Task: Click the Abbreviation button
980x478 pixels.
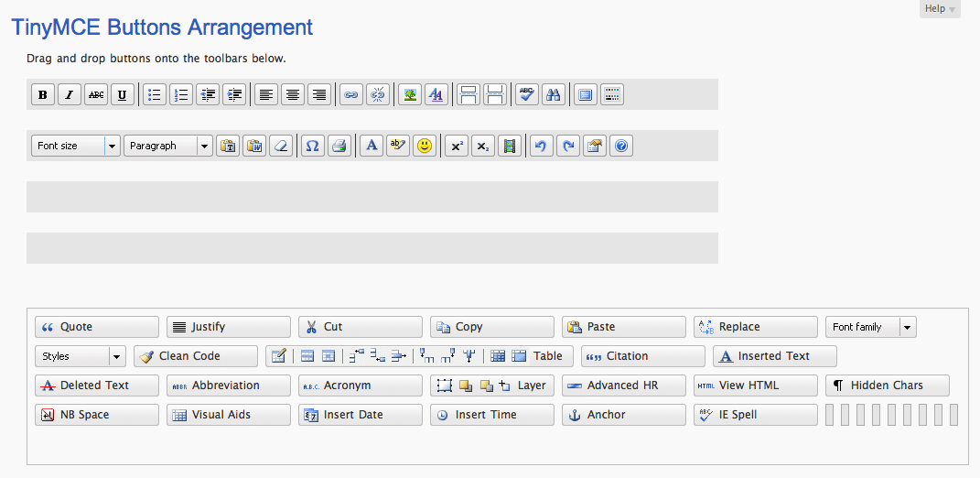Action: [229, 386]
